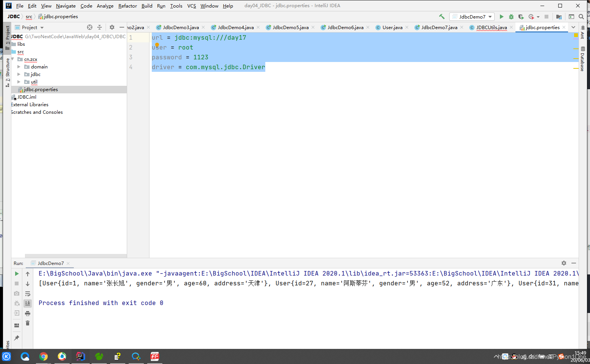The image size is (590, 364).
Task: Toggle the 1: Project side panel
Action: (x=7, y=38)
